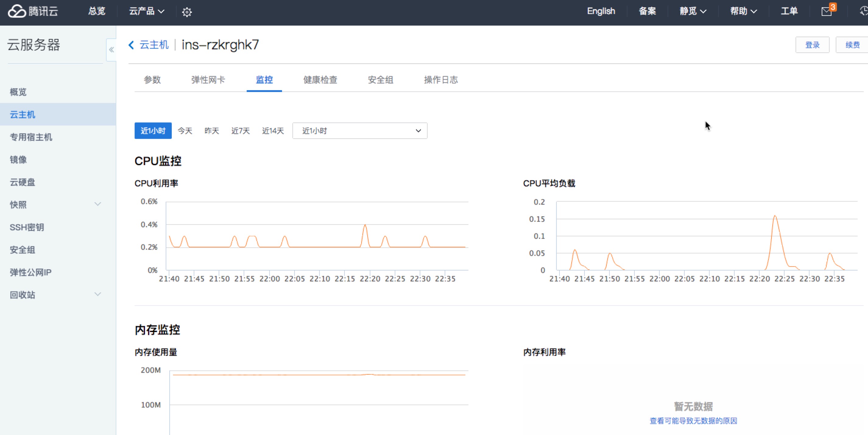This screenshot has height=435, width=868.
Task: Click the instance name ins-rzkrghk7
Action: (x=221, y=45)
